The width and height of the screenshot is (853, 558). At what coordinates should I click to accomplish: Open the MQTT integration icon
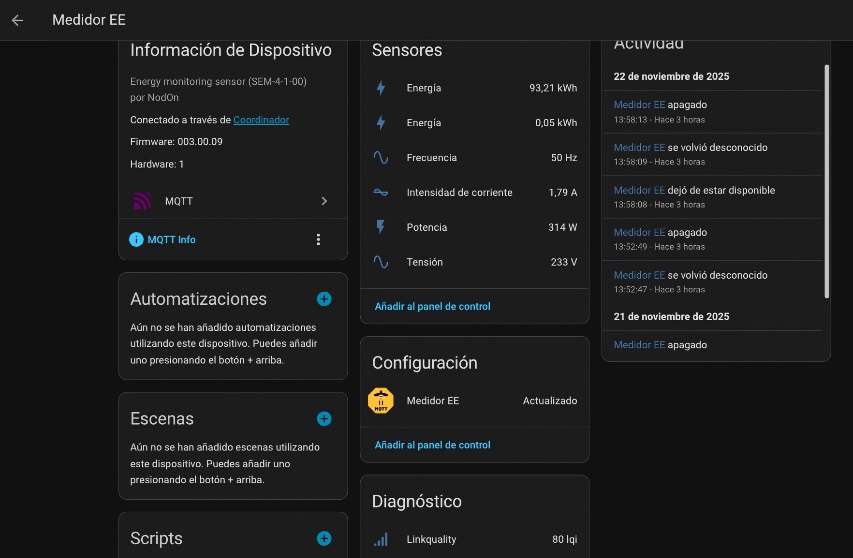point(141,201)
